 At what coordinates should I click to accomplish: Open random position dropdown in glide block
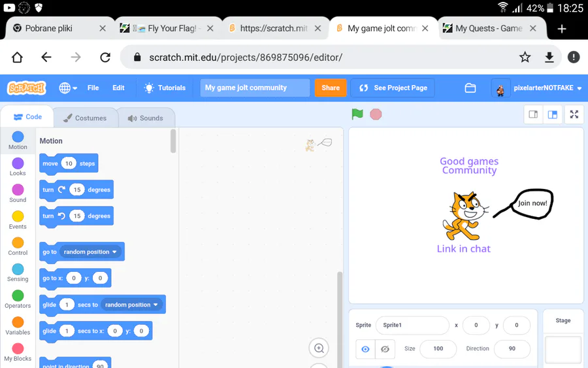tap(131, 305)
